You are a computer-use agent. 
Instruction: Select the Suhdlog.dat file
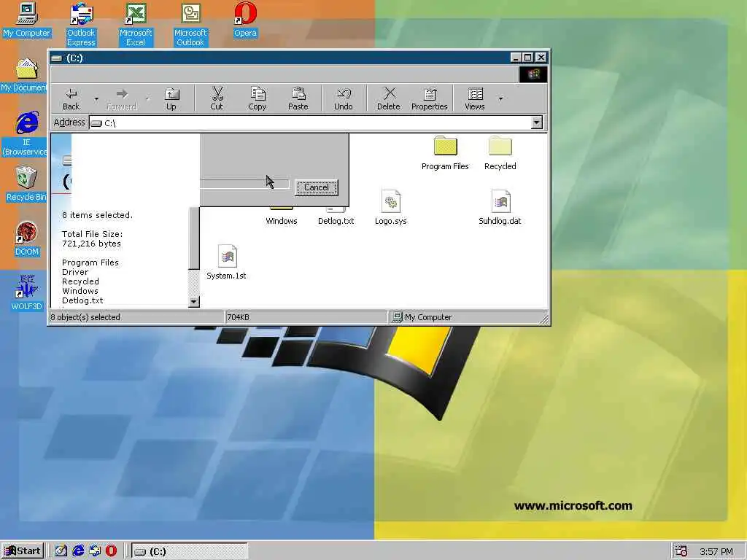coord(500,208)
